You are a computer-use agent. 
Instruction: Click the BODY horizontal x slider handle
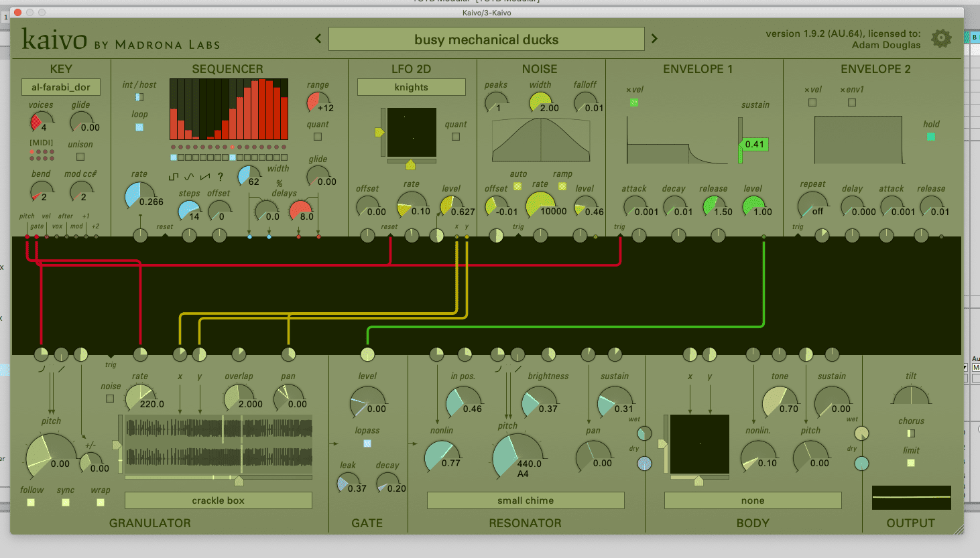699,480
